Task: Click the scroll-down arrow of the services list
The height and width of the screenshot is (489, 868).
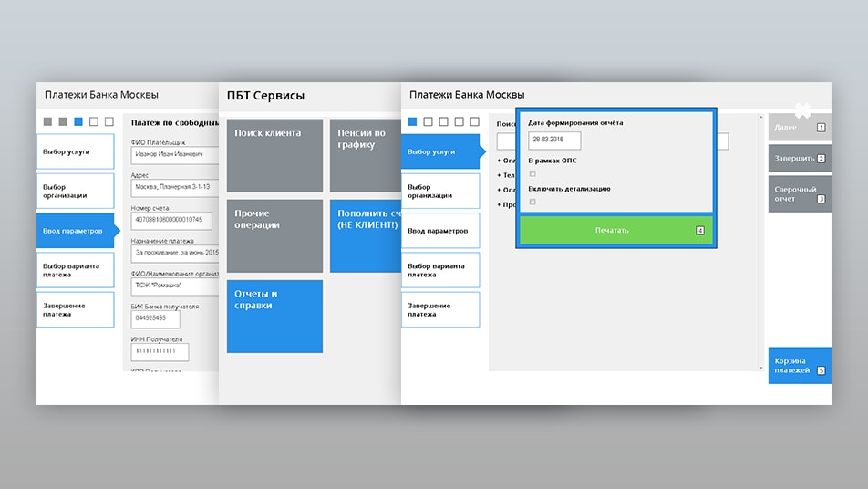Action: pos(760,368)
